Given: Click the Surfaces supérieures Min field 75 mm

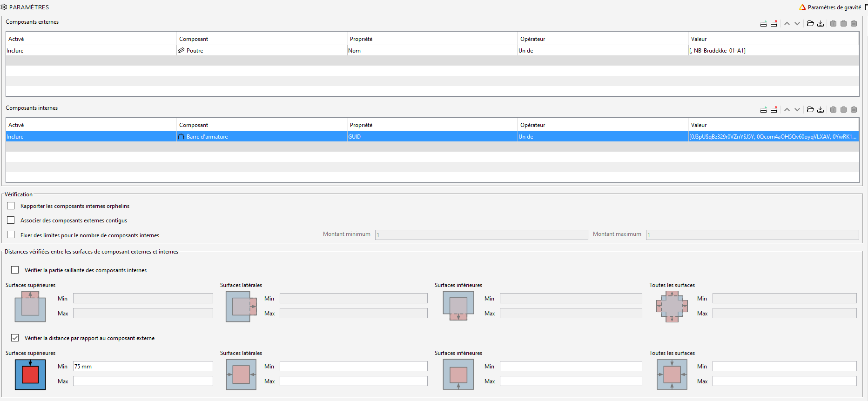Looking at the screenshot, I should tap(143, 366).
